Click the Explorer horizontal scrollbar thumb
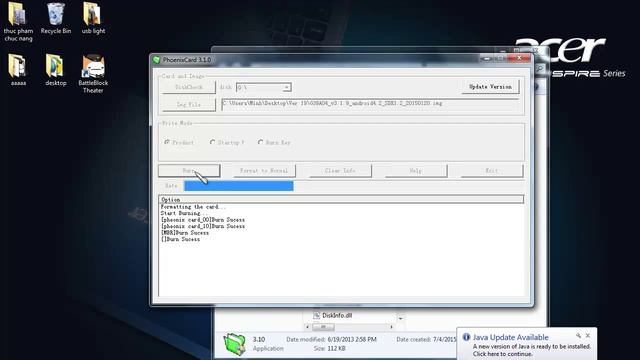Screen dimensions: 640x360 coord(324,327)
